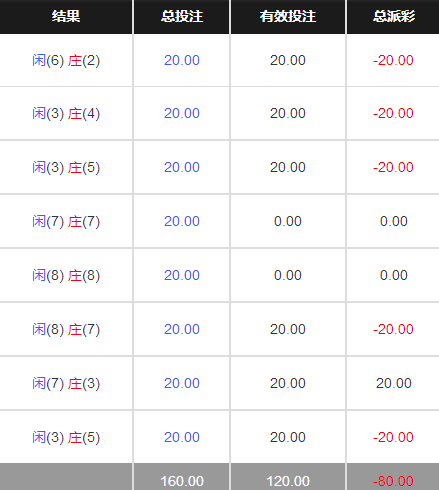Open the 闲(6) 庄(2) result entry
439x490 pixels.
(66, 60)
